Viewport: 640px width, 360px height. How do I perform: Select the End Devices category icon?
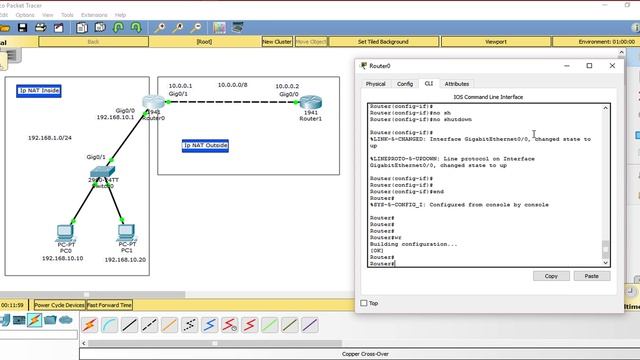19,320
